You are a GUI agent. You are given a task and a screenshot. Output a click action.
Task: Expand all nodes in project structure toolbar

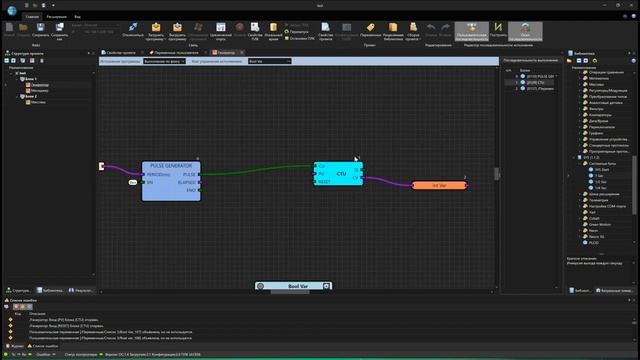pyautogui.click(x=13, y=60)
